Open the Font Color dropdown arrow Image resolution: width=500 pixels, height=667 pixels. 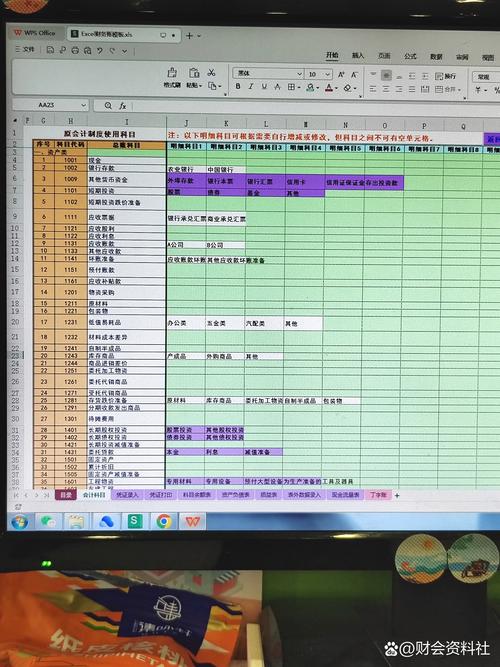pyautogui.click(x=336, y=88)
